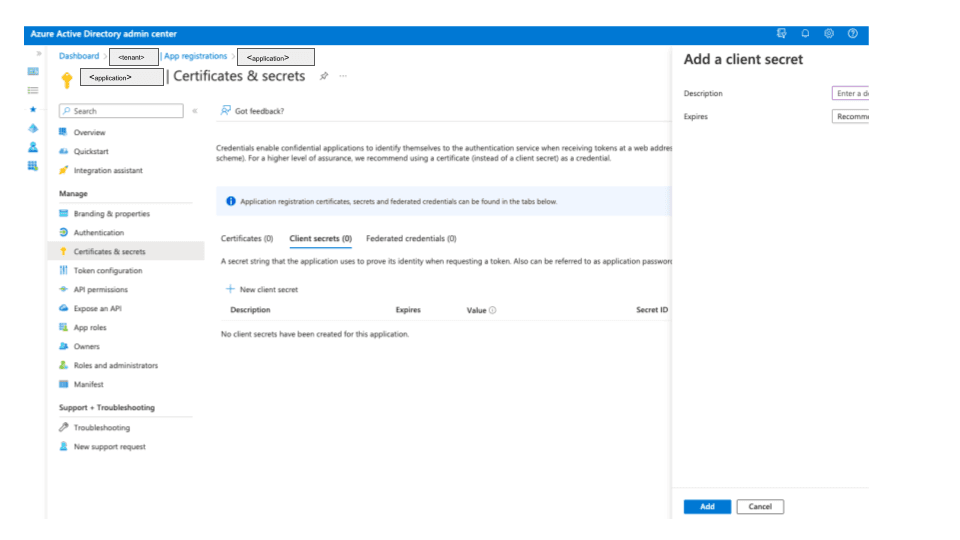This screenshot has height=540, width=960.
Task: Open the Authentication menu item
Action: pos(99,233)
